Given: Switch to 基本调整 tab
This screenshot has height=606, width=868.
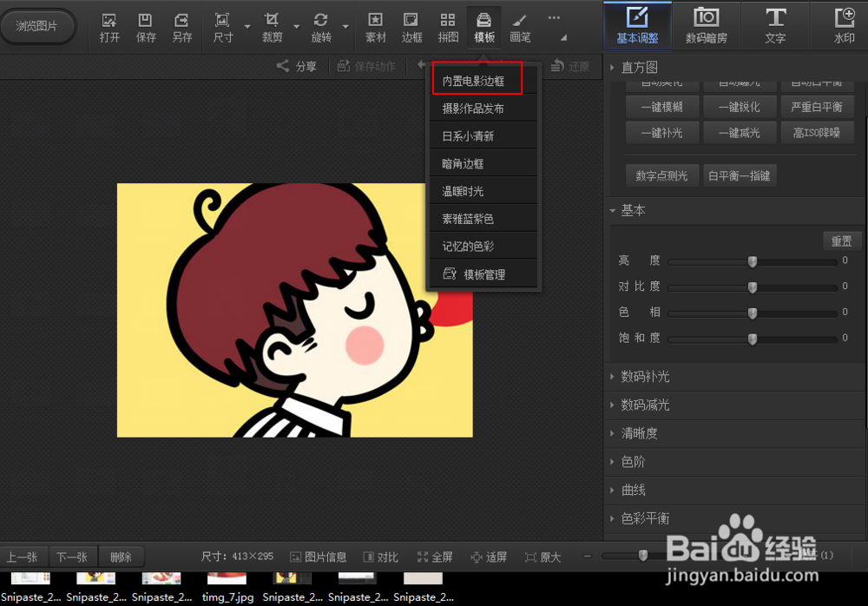Looking at the screenshot, I should pos(637,25).
